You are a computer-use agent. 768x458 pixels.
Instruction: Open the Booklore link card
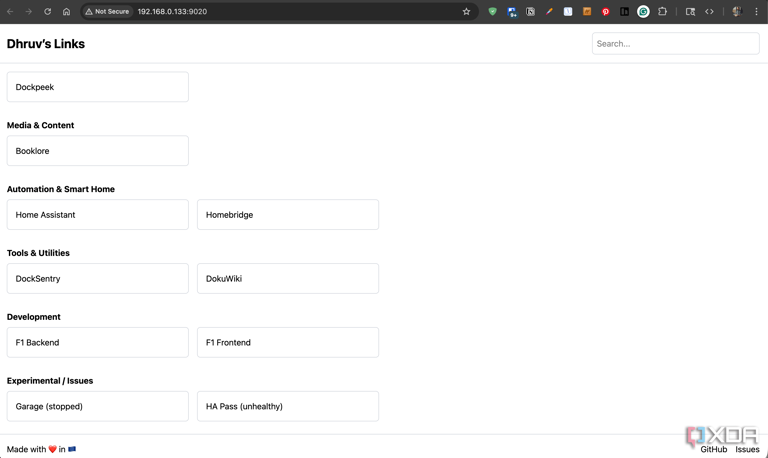[x=97, y=151]
